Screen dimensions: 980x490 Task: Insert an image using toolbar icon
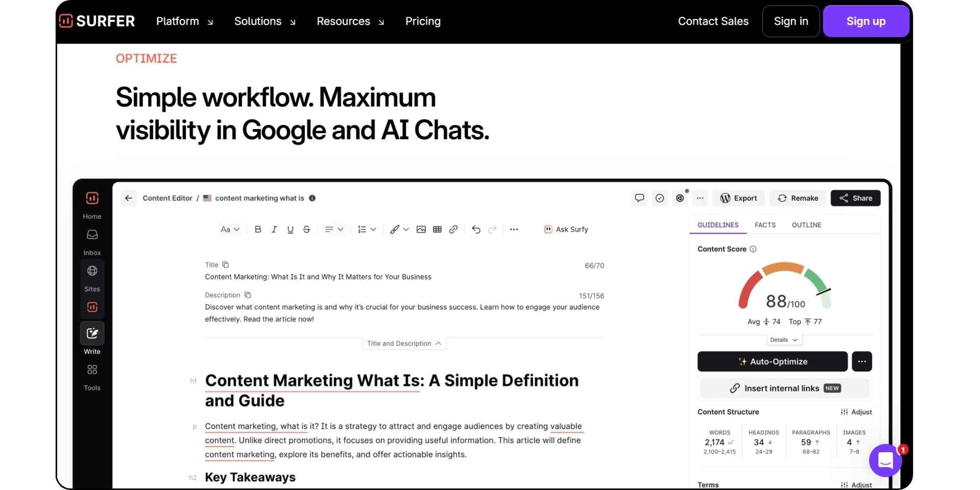pos(421,230)
